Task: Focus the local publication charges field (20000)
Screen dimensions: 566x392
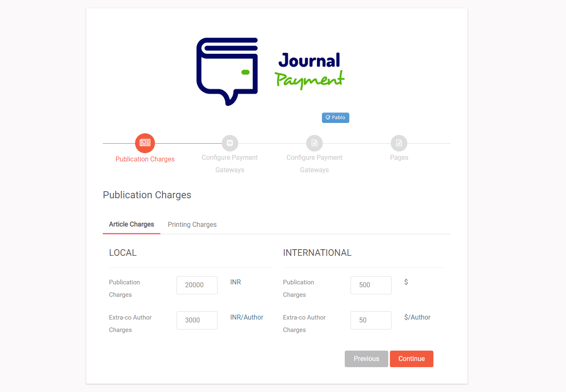Action: pyautogui.click(x=197, y=285)
